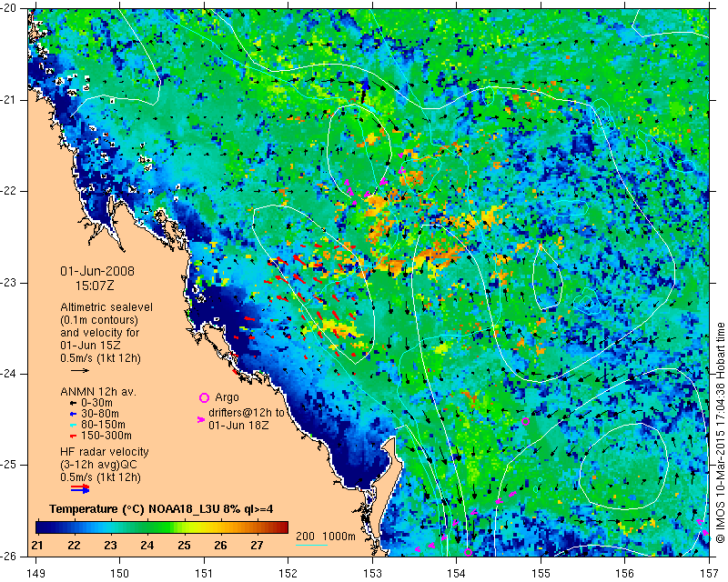Screen dimensions: 728x582
Task: Click the red 150-300m ANMN legend marker
Action: pos(73,436)
